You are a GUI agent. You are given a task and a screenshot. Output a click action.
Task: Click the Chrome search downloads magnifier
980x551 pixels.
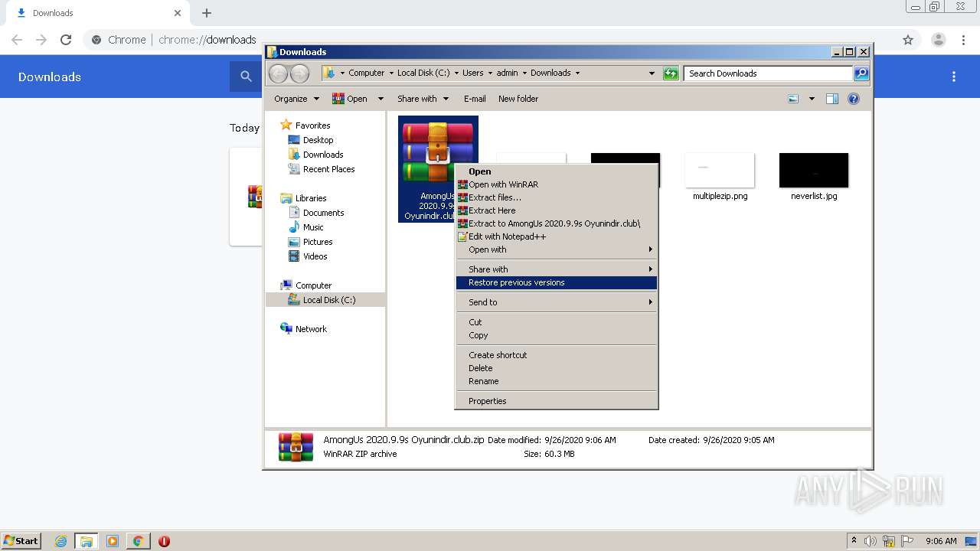[x=246, y=77]
